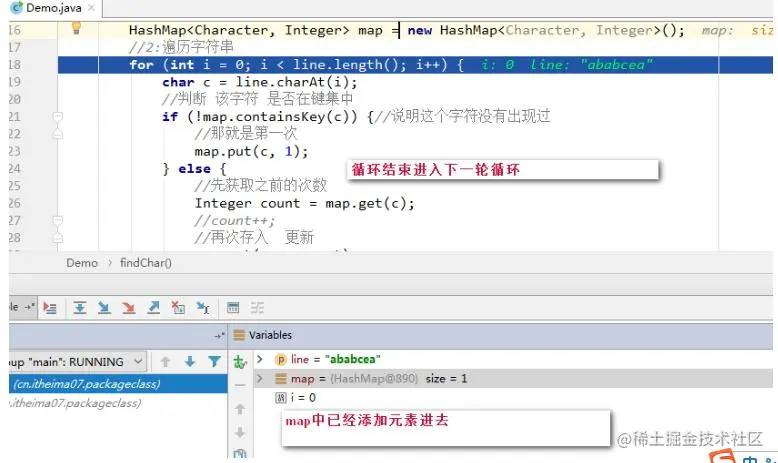Open the "main": RUNNING thread dropdown
The height and width of the screenshot is (463, 778).
pos(77,362)
